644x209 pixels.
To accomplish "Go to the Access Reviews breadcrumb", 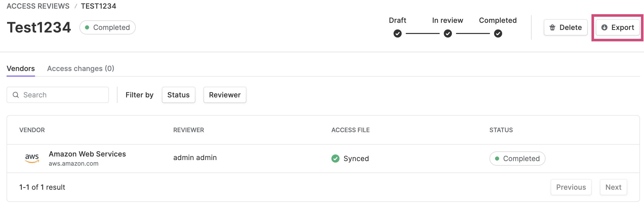I will (38, 6).
